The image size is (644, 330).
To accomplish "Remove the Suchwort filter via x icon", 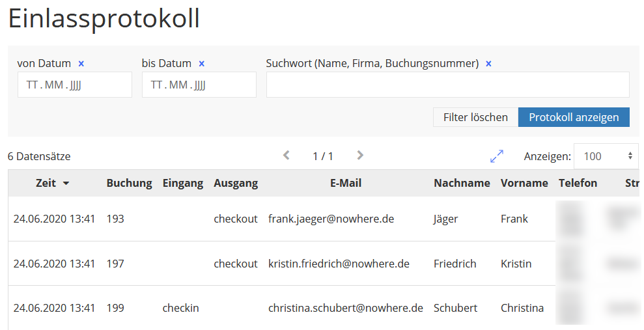I will (x=489, y=64).
